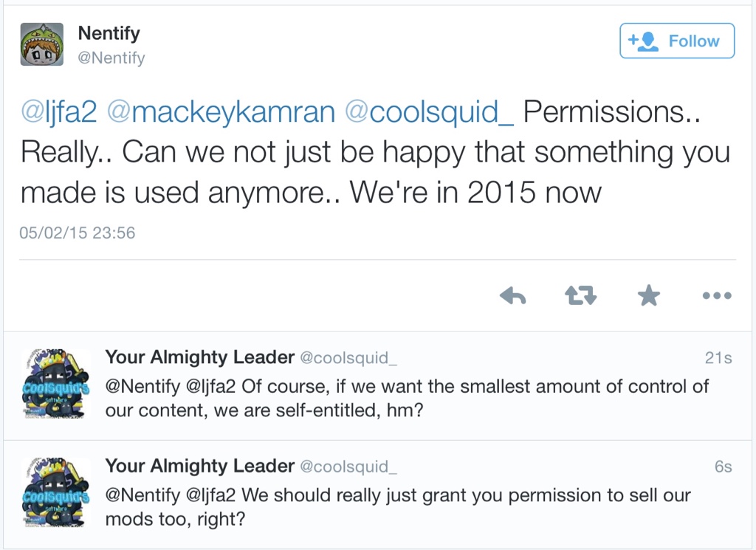Favorite the tweet with the star icon

pyautogui.click(x=648, y=297)
